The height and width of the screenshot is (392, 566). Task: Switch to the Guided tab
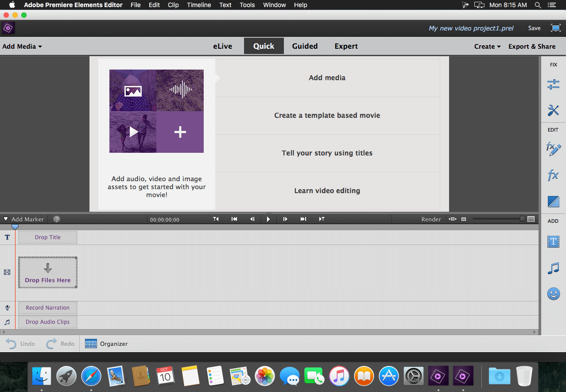coord(305,46)
